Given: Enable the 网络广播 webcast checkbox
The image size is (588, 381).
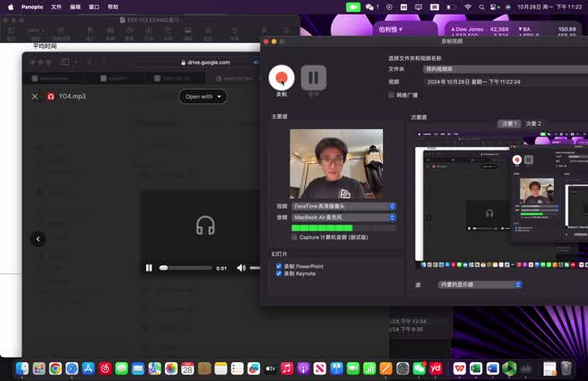Looking at the screenshot, I should pyautogui.click(x=391, y=95).
